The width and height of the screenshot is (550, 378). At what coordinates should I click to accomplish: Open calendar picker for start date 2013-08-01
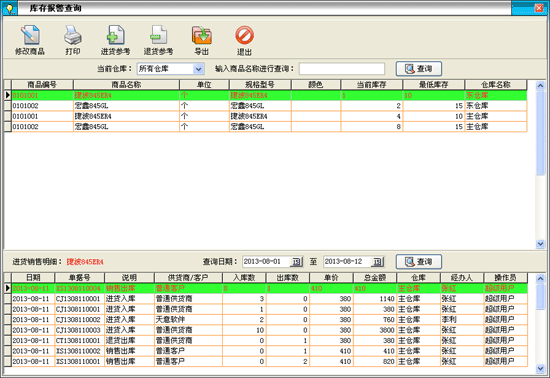click(x=296, y=262)
